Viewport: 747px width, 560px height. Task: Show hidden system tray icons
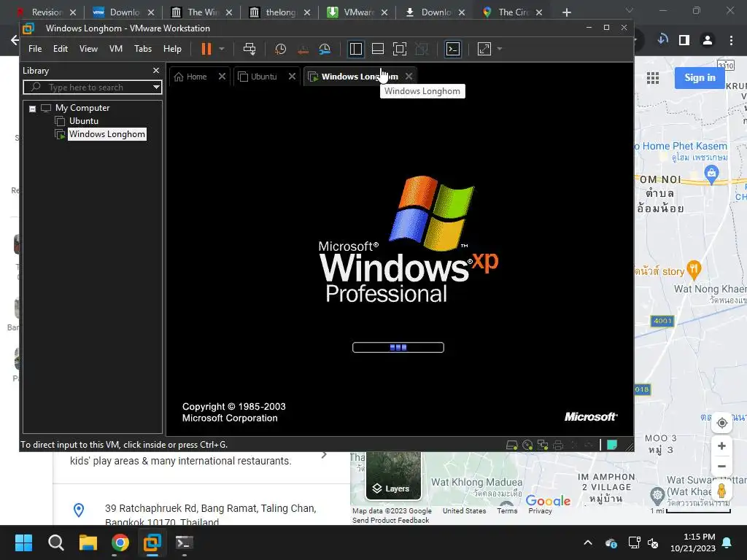click(x=588, y=542)
